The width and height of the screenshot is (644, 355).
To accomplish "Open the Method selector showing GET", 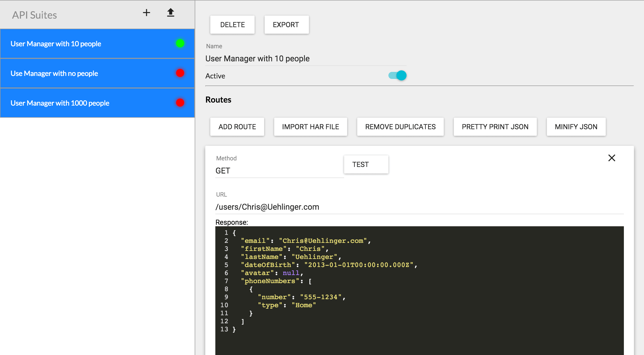I will [279, 170].
